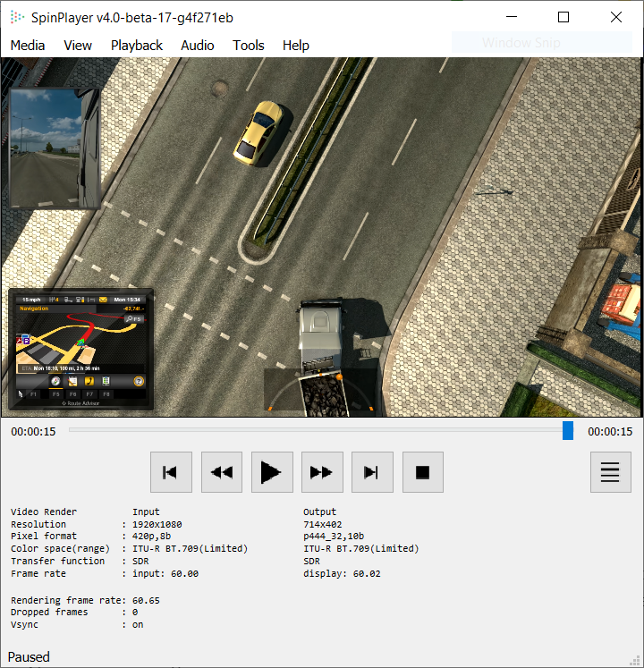Stop playback with the Stop button
The width and height of the screenshot is (644, 668).
coord(423,472)
